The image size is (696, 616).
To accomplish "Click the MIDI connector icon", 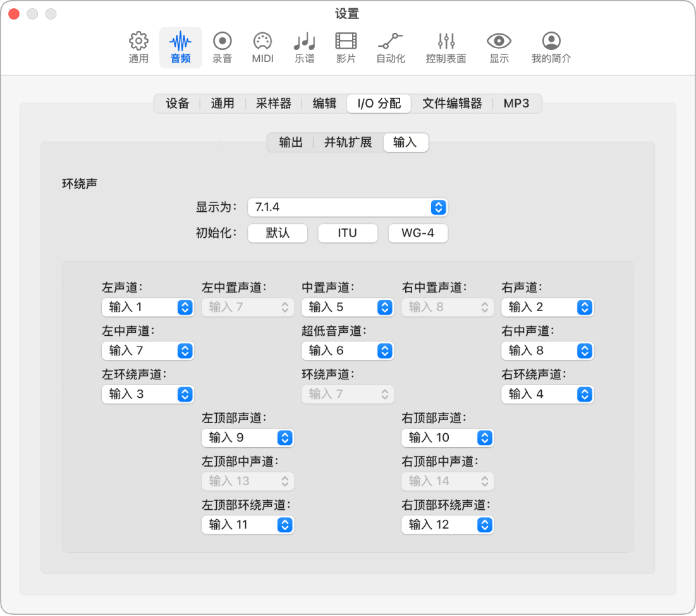I will coord(262,47).
